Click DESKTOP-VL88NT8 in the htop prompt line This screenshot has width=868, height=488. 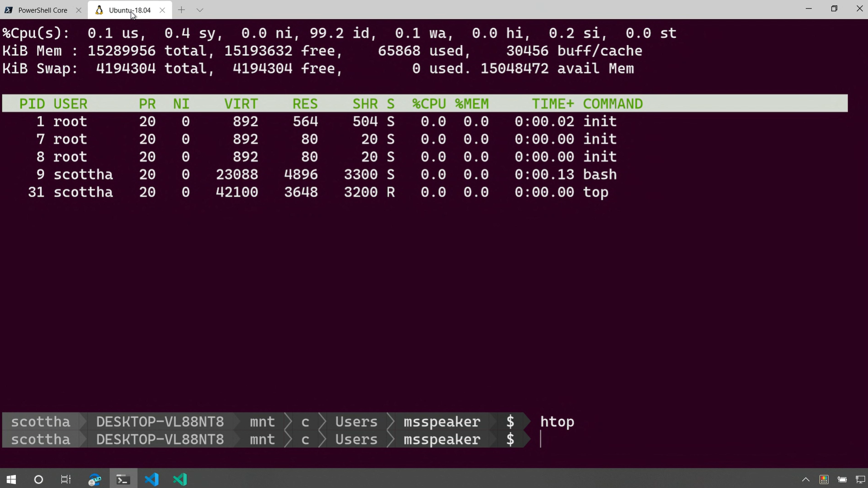[160, 422]
